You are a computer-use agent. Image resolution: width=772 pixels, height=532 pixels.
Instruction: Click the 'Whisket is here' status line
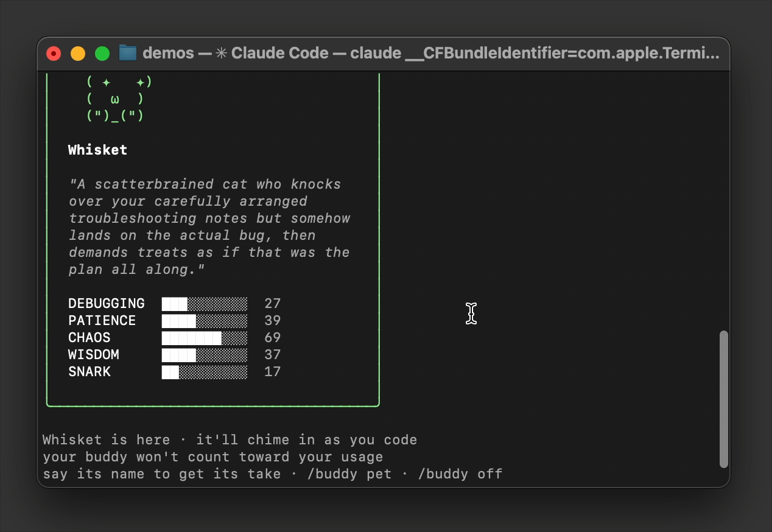tap(106, 440)
